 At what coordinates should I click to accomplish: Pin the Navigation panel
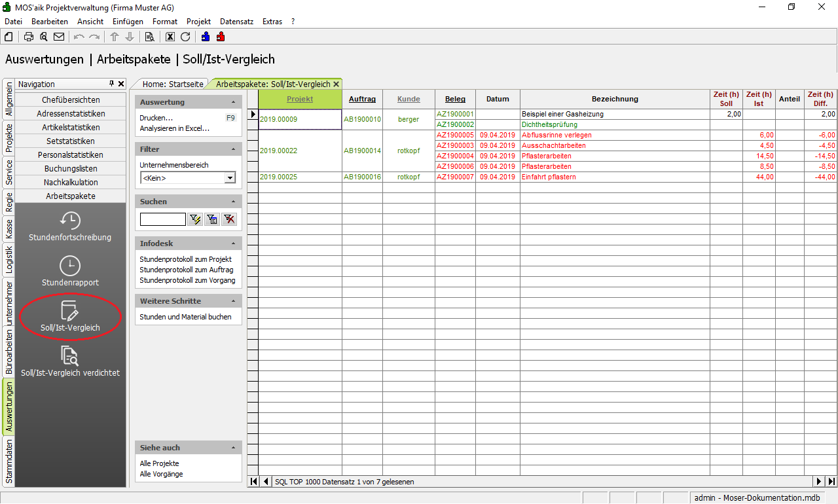(x=112, y=84)
